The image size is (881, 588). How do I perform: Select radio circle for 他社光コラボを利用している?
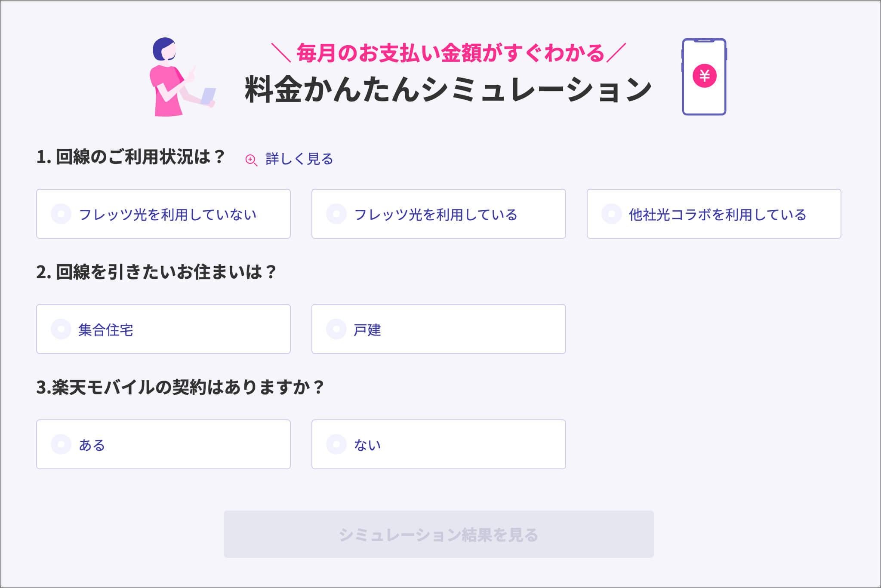tap(612, 214)
